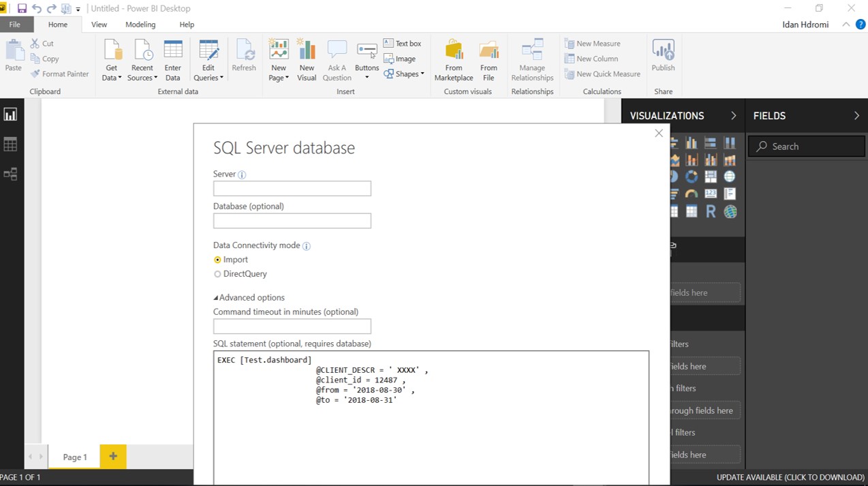868x486 pixels.
Task: Select the donut chart visual
Action: [x=692, y=177]
